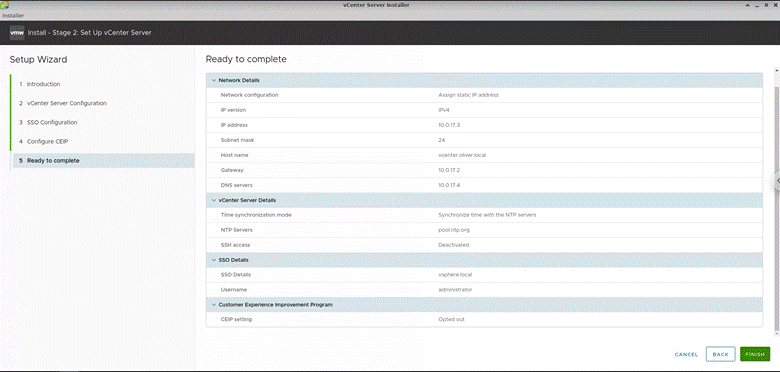Screen dimensions: 780x372
Task: Click the SSO domain vsphere.local
Action: (x=455, y=275)
